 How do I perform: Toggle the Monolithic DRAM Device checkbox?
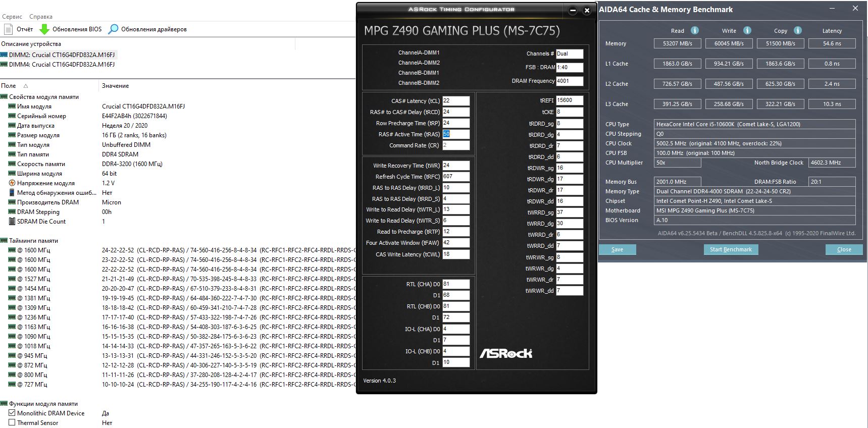click(12, 413)
